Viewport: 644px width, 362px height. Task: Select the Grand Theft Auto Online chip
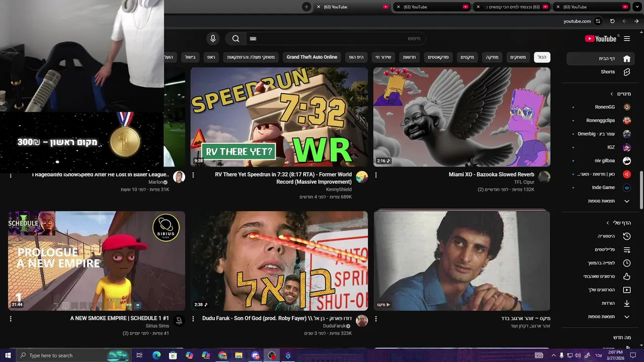click(312, 57)
